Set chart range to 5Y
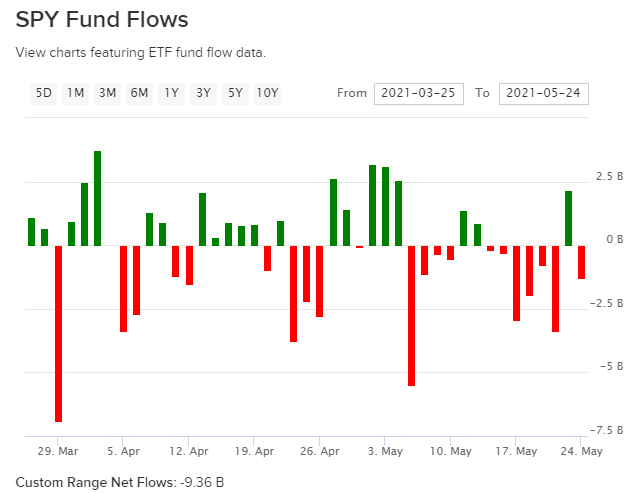Viewport: 636px width, 493px height. 235,93
